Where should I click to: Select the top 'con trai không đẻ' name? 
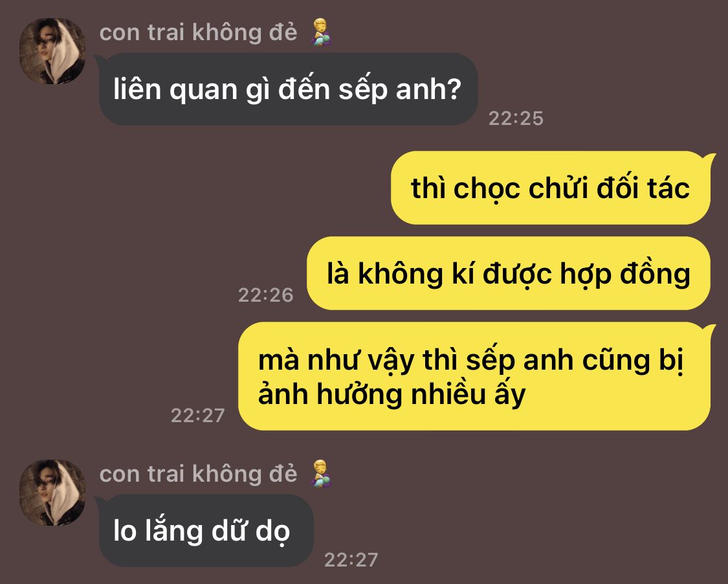click(x=198, y=32)
